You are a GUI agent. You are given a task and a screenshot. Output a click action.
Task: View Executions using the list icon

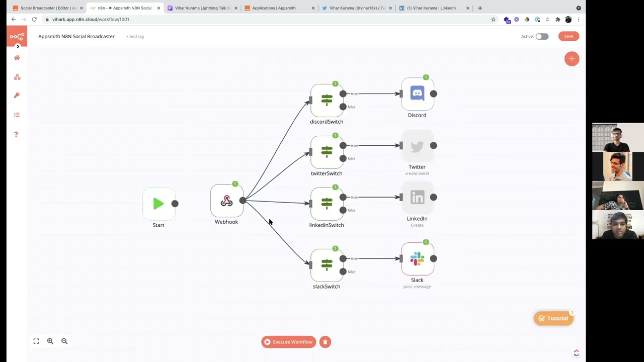tap(17, 115)
